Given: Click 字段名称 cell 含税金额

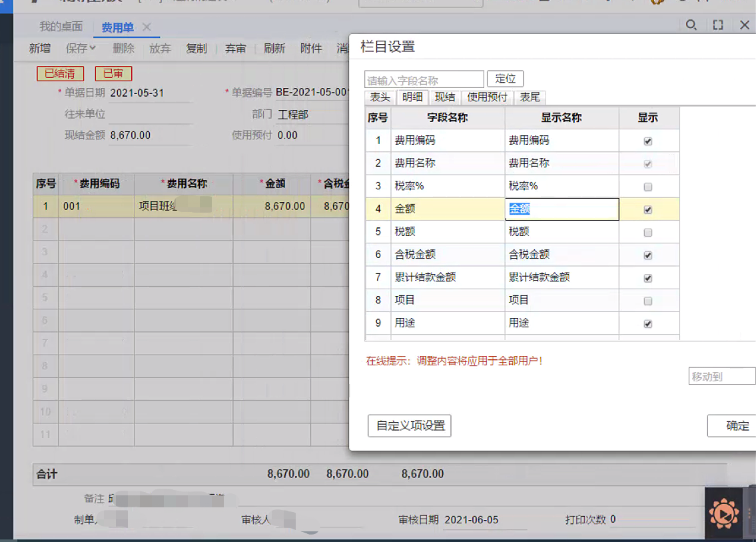Looking at the screenshot, I should [448, 255].
